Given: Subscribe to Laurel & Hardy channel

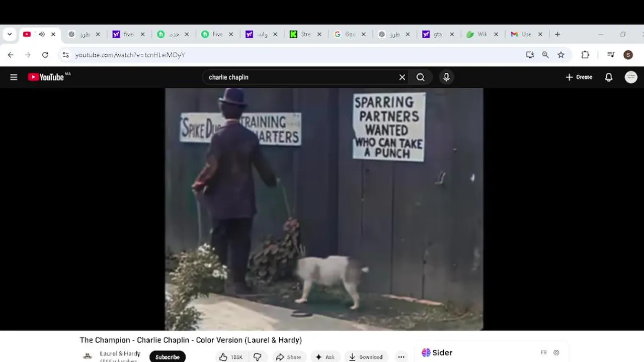Looking at the screenshot, I should pos(168,357).
